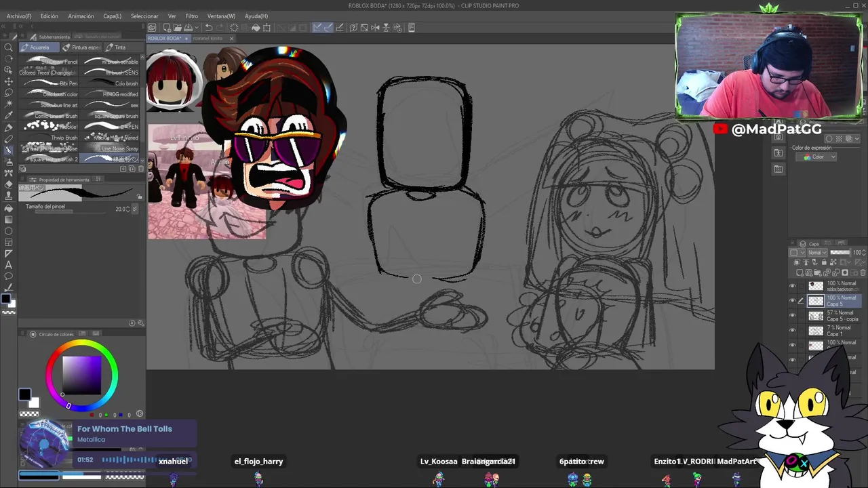The height and width of the screenshot is (488, 868).
Task: Select the Text tool (A icon)
Action: pyautogui.click(x=9, y=265)
